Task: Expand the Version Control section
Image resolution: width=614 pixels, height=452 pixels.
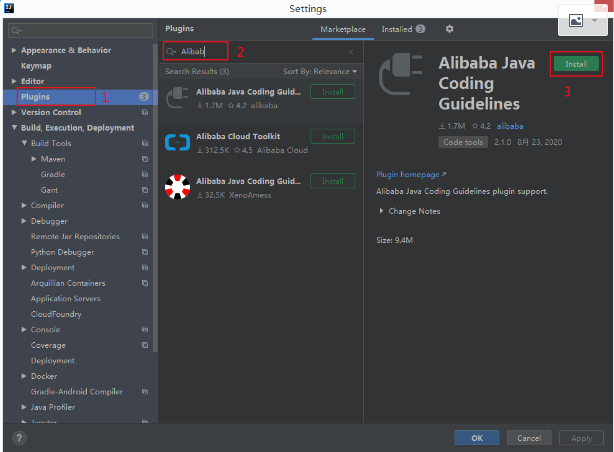Action: click(14, 112)
